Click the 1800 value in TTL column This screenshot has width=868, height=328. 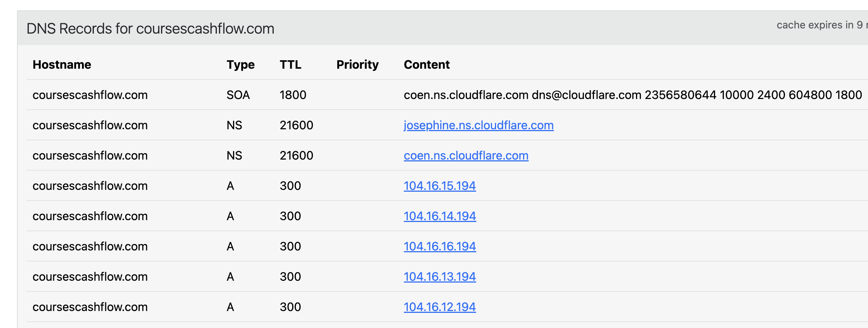coord(293,95)
